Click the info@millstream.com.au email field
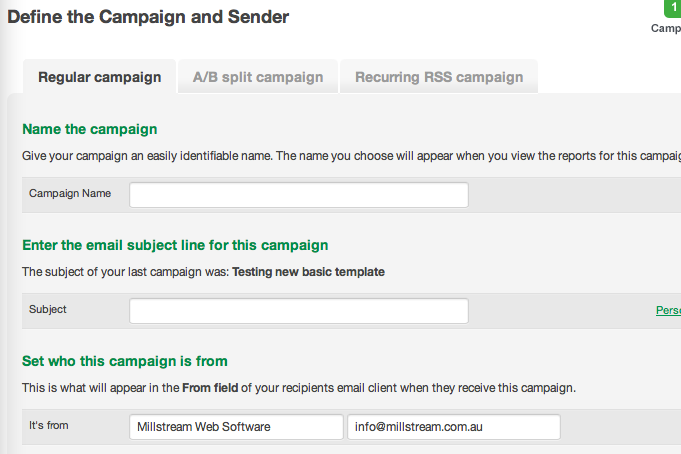 [x=454, y=427]
